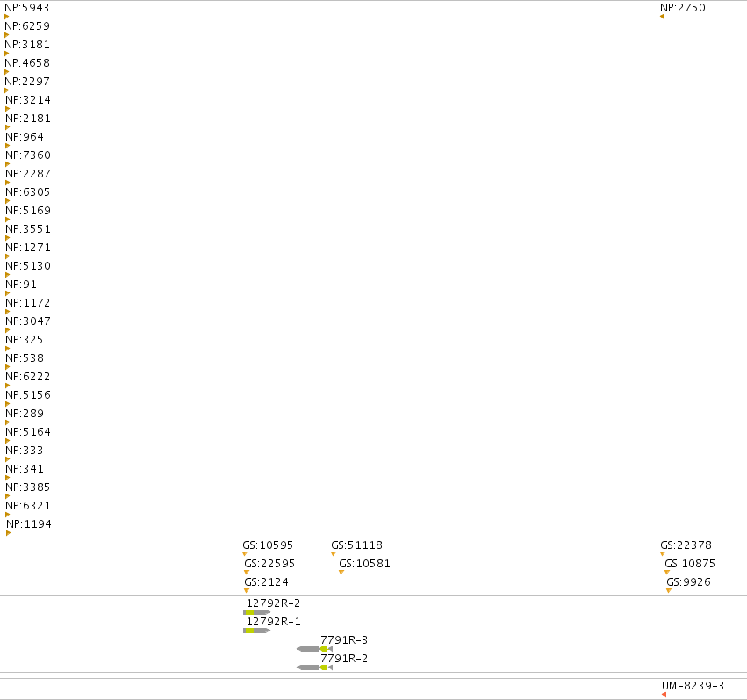747x700 pixels.
Task: Click the triangle marker under GS:2124
Action: [247, 591]
